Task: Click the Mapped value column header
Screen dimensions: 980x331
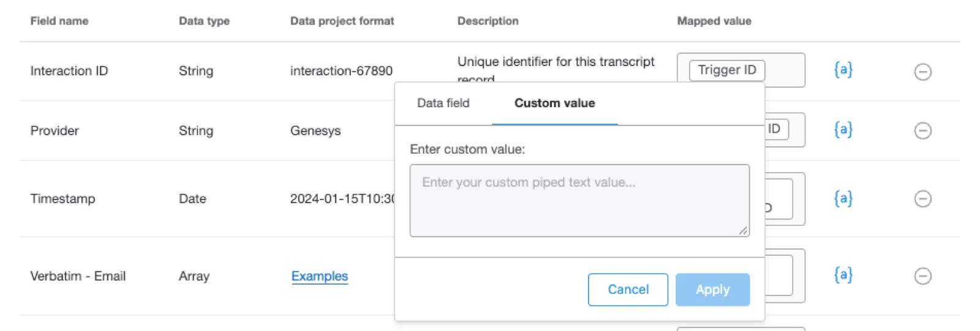Action: (714, 21)
